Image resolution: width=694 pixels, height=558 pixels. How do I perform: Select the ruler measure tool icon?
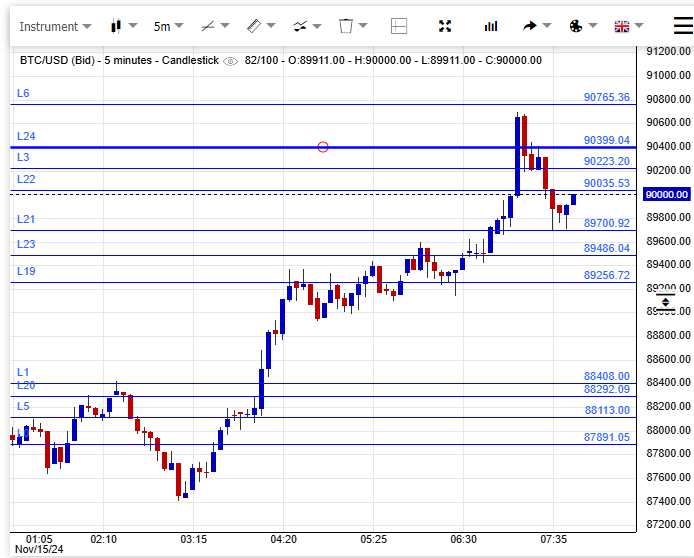(x=254, y=26)
